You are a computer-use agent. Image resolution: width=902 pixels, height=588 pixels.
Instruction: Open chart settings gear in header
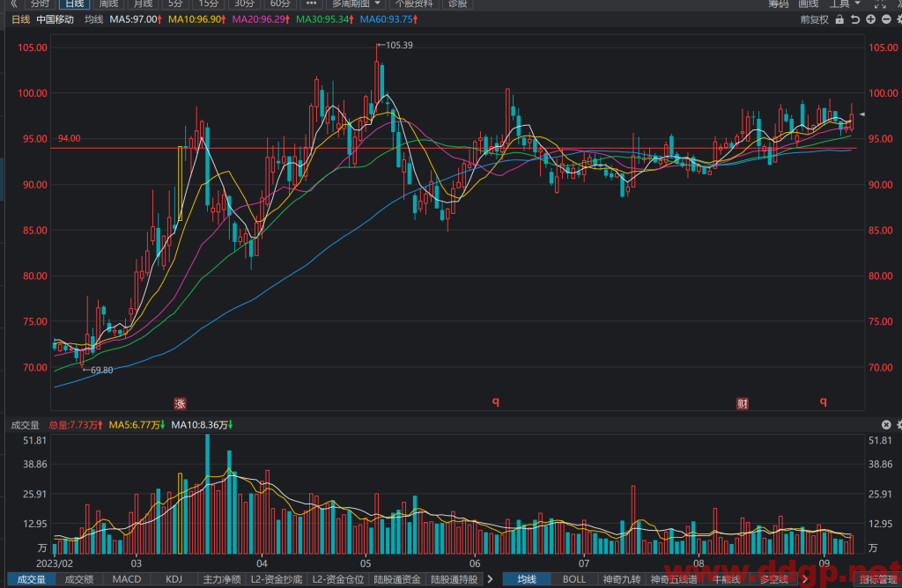pyautogui.click(x=899, y=19)
